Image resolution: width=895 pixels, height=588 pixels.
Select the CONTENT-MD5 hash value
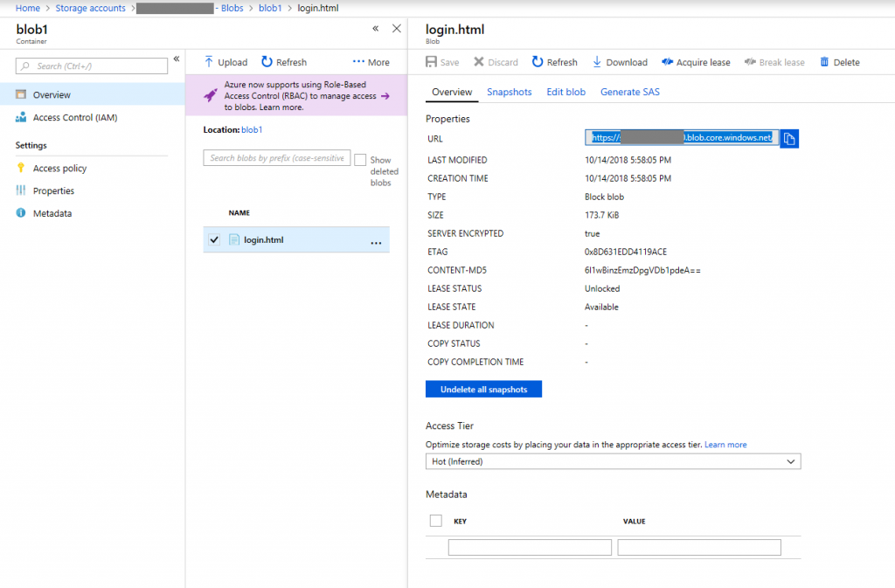642,270
